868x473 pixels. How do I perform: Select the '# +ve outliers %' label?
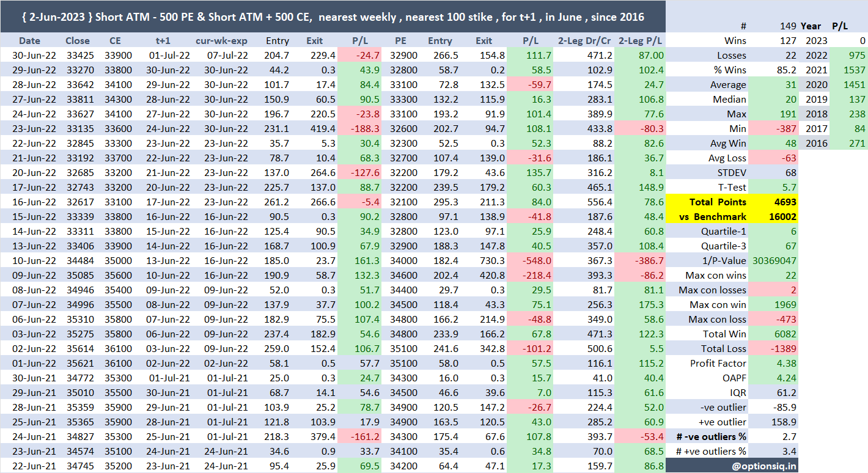pos(711,452)
